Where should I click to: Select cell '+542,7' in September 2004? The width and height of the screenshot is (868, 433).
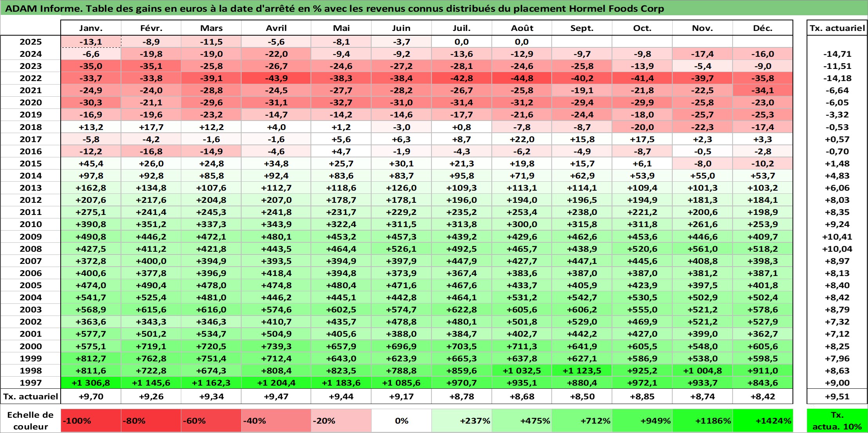[x=582, y=298]
